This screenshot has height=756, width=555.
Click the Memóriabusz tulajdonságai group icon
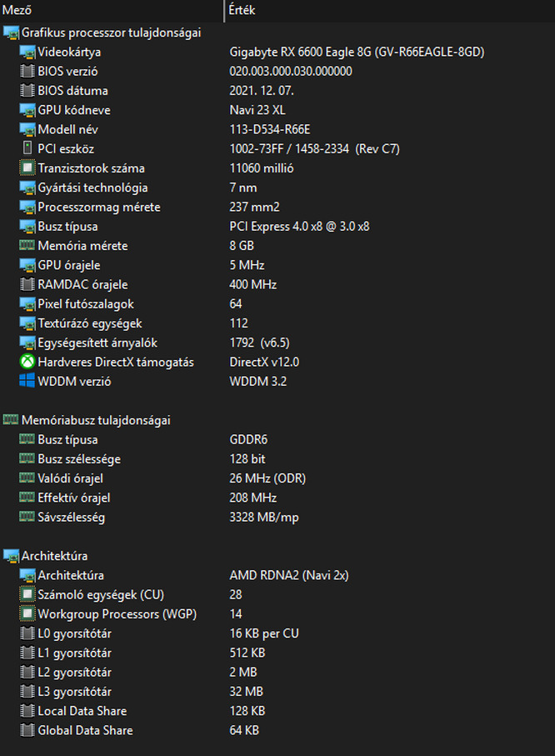11,420
